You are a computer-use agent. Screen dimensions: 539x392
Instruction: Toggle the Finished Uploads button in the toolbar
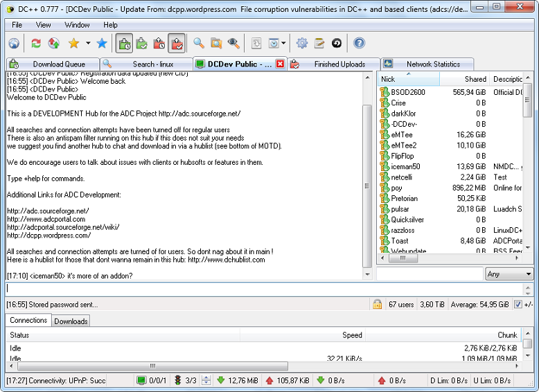(x=176, y=44)
